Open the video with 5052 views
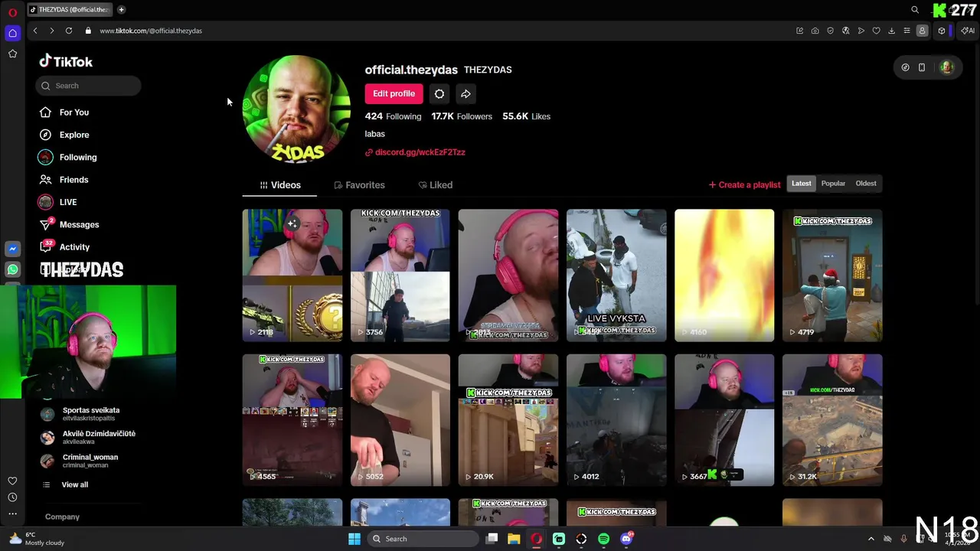The height and width of the screenshot is (551, 980). (400, 420)
